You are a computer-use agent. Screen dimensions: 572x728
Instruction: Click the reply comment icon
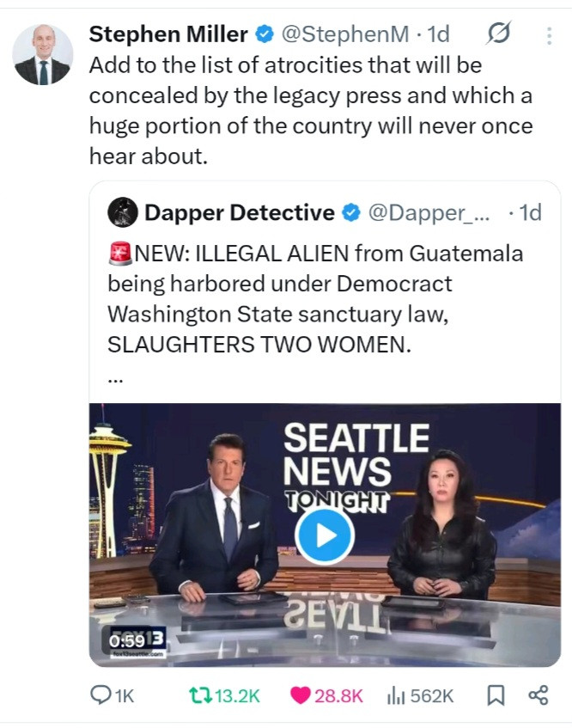tap(101, 695)
